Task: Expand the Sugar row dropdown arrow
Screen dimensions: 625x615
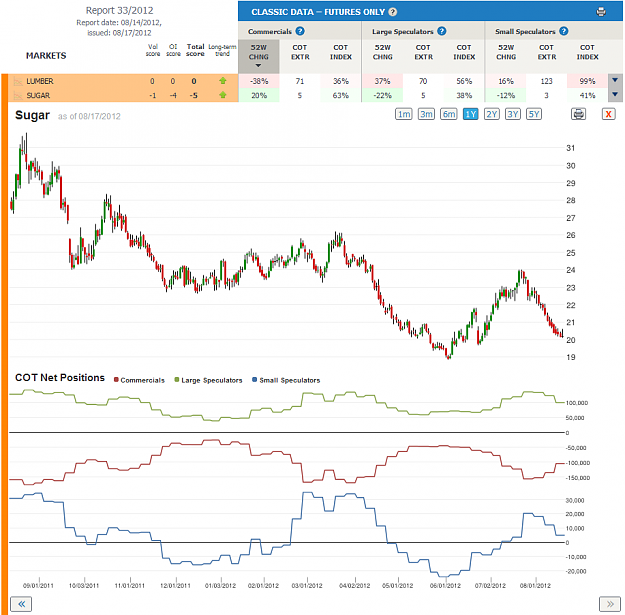Action: (x=615, y=95)
